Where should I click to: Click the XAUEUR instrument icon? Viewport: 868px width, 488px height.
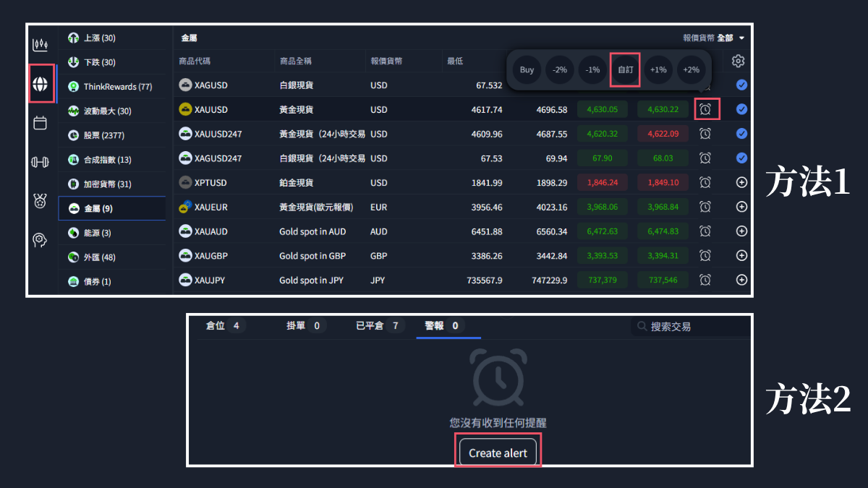click(185, 207)
